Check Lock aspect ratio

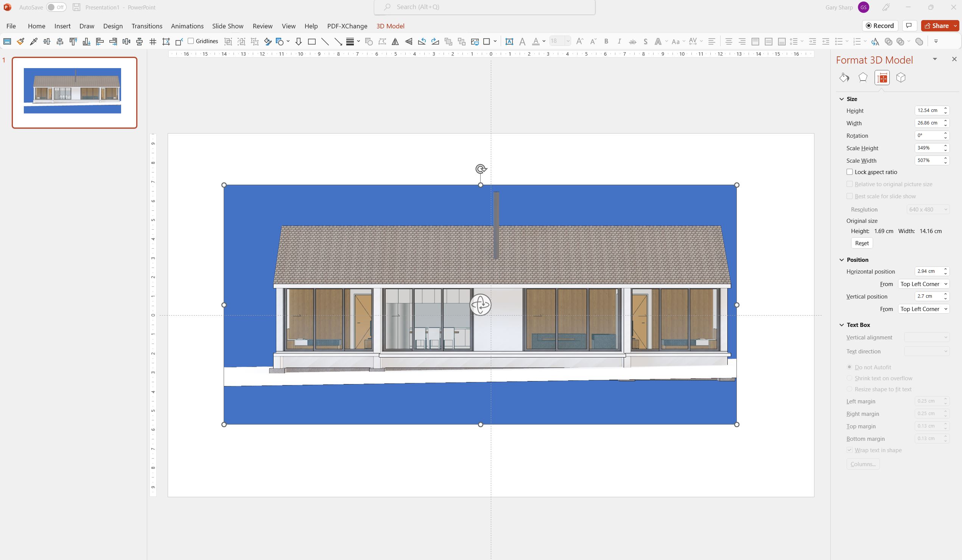pos(849,172)
